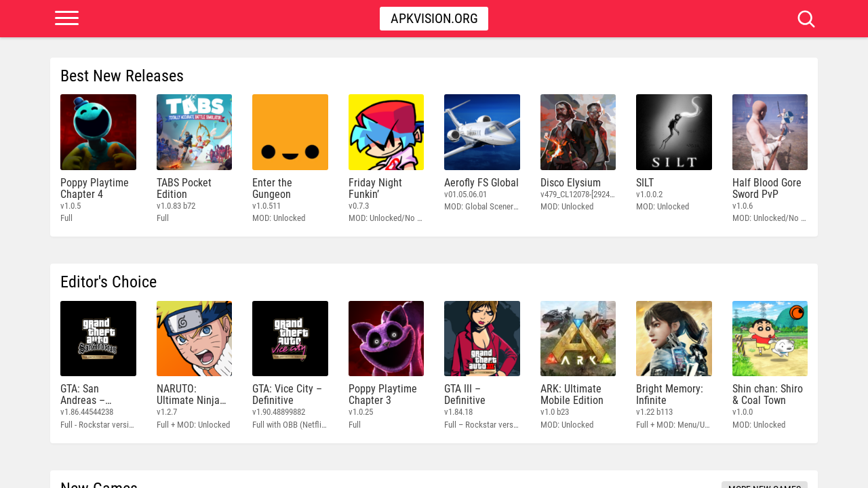Viewport: 868px width, 488px height.
Task: Click 'Full with OBB' text under Vice City
Action: (290, 425)
